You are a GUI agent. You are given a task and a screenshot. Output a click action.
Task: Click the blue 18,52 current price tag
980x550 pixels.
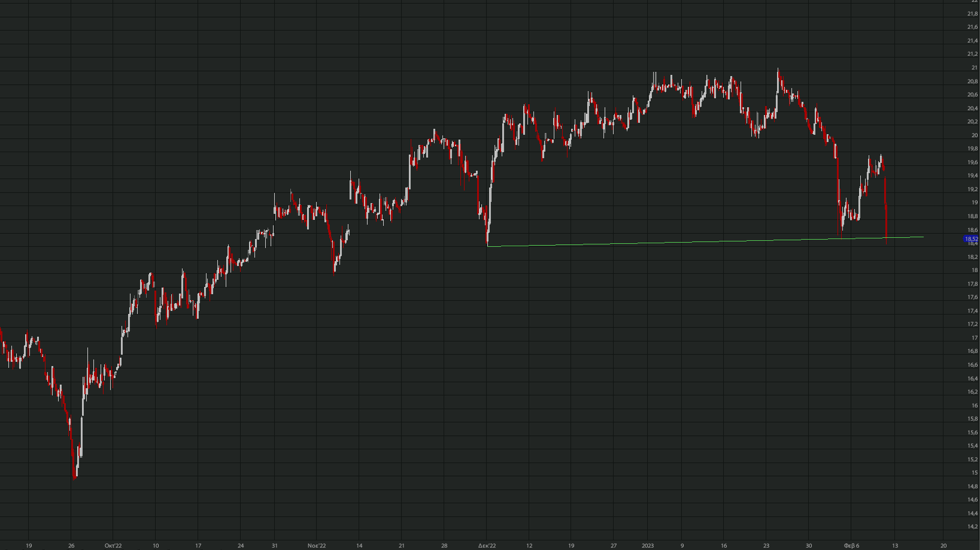[x=971, y=239]
